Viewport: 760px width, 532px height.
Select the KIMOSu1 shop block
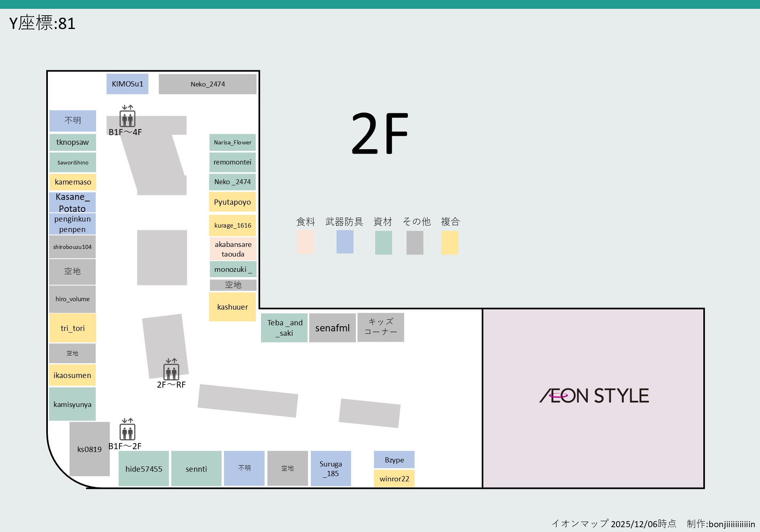pyautogui.click(x=127, y=84)
